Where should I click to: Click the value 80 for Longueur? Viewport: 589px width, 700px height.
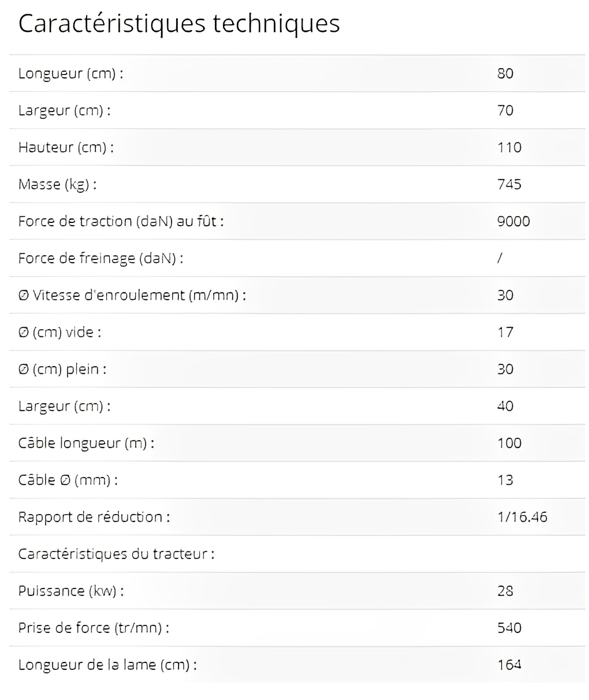point(505,74)
